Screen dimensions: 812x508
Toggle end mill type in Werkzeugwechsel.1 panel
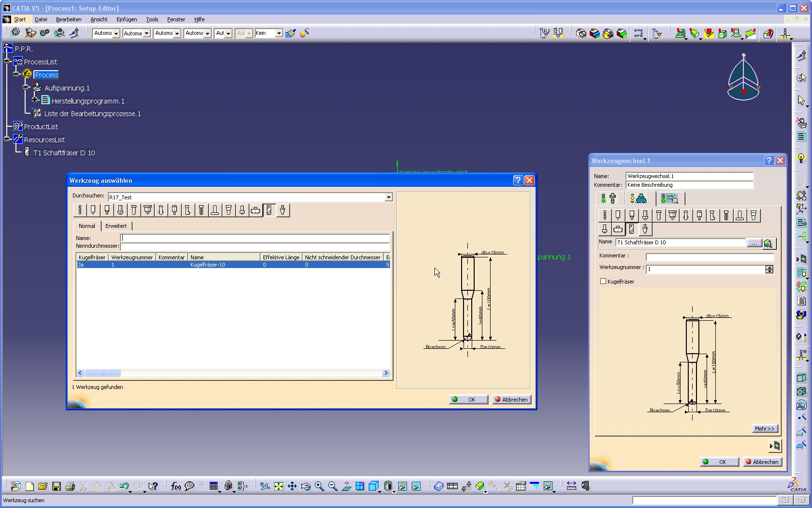pyautogui.click(x=631, y=229)
